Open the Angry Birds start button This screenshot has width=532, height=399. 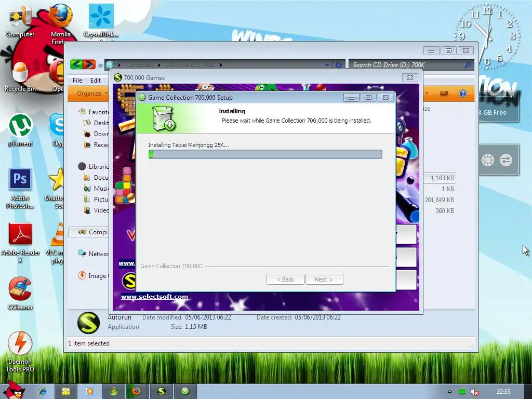tap(14, 390)
